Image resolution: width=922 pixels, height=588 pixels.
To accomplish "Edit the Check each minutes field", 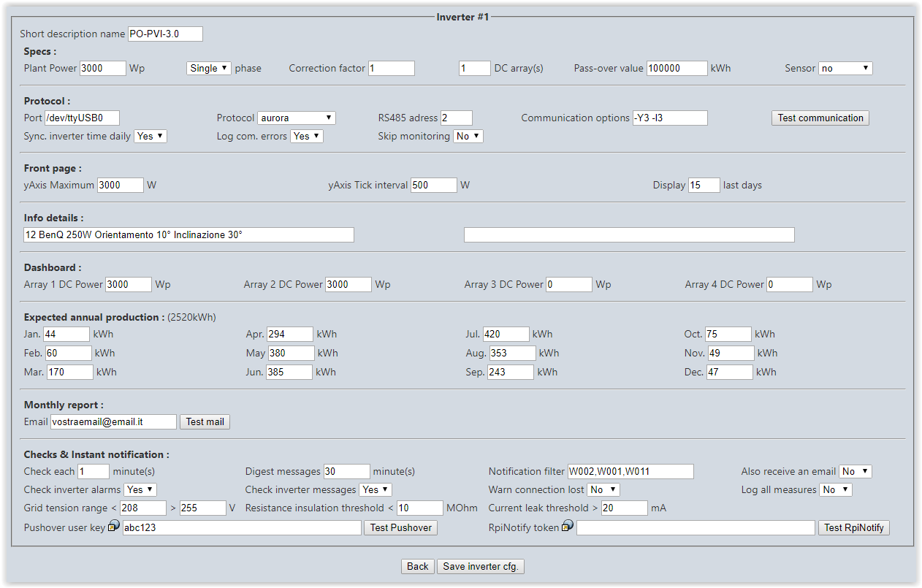I will pos(94,471).
